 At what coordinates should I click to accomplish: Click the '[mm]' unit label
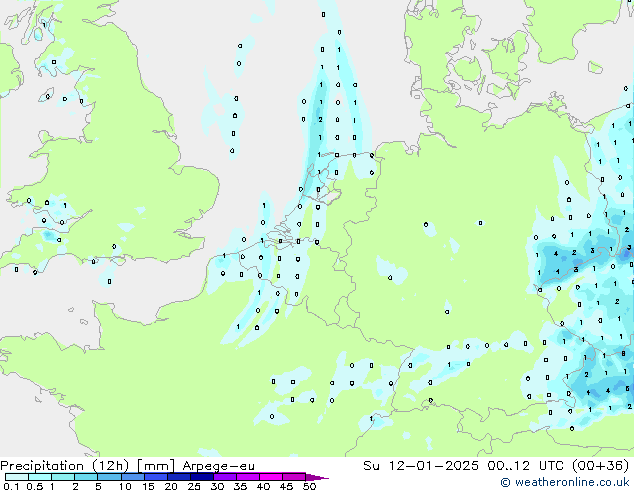click(x=156, y=466)
